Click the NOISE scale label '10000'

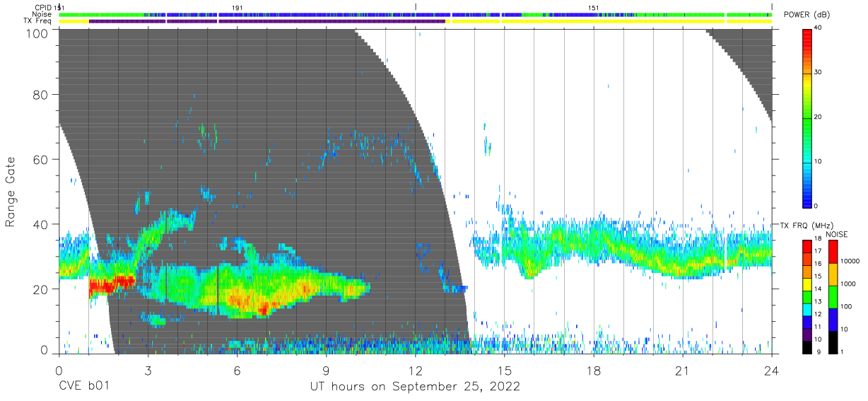[852, 262]
